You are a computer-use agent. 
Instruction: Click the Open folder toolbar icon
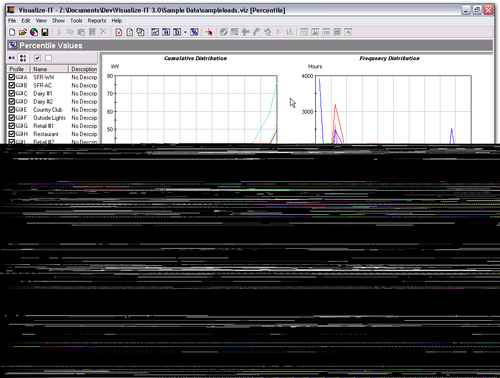[23, 32]
